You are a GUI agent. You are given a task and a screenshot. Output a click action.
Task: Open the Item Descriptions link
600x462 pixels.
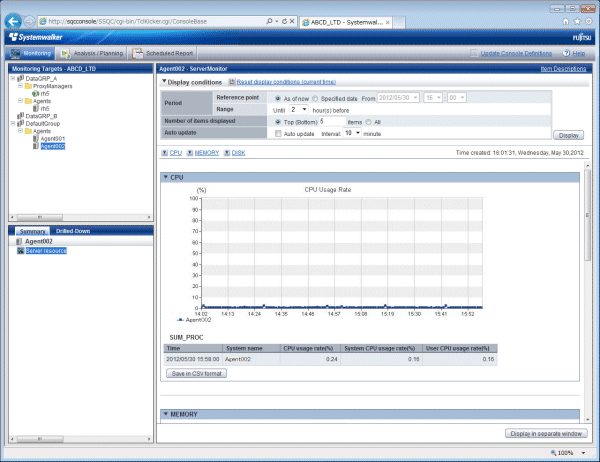tap(563, 69)
